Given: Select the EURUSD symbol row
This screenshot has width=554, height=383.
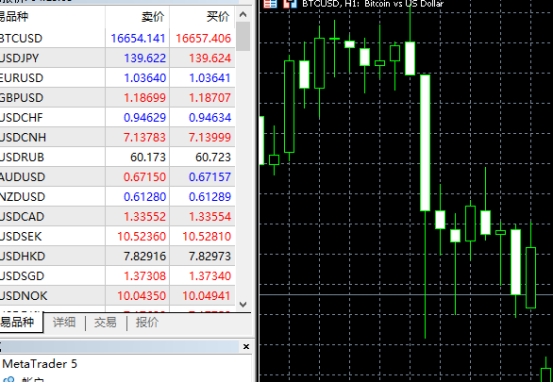Looking at the screenshot, I should point(117,78).
